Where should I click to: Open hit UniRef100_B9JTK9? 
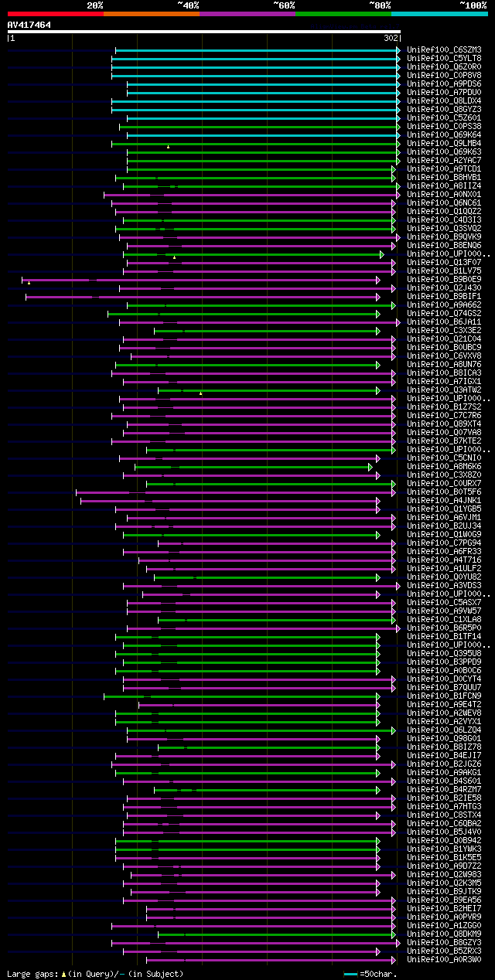pyautogui.click(x=444, y=891)
